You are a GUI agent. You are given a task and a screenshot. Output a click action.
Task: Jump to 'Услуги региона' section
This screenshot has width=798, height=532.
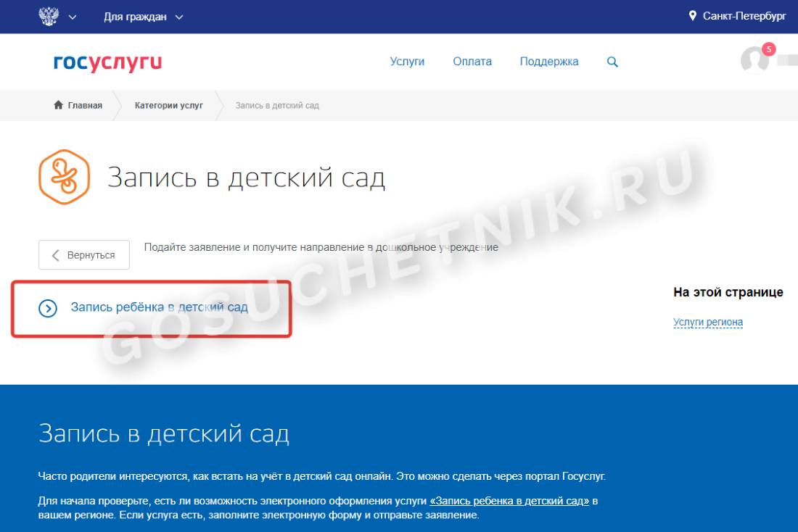point(708,322)
